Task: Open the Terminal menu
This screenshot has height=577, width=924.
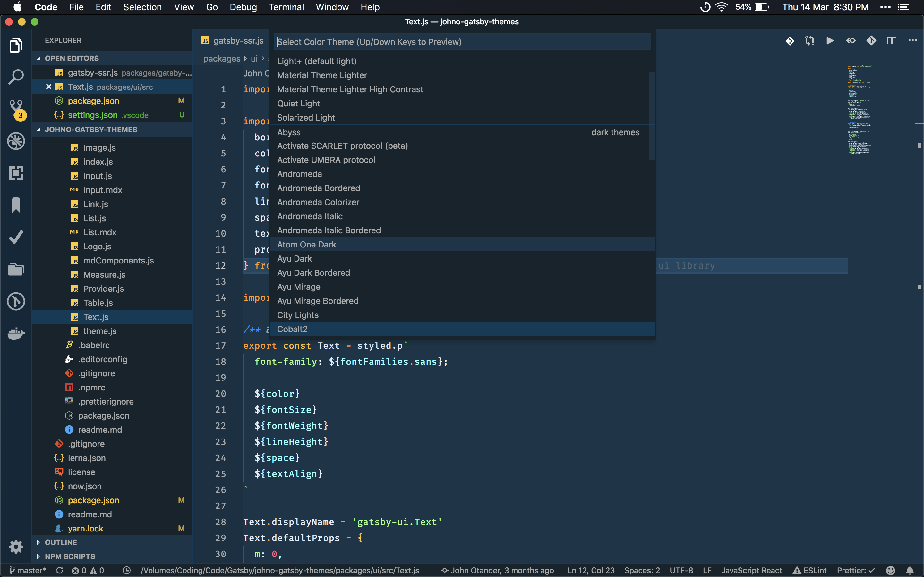Action: coord(287,7)
